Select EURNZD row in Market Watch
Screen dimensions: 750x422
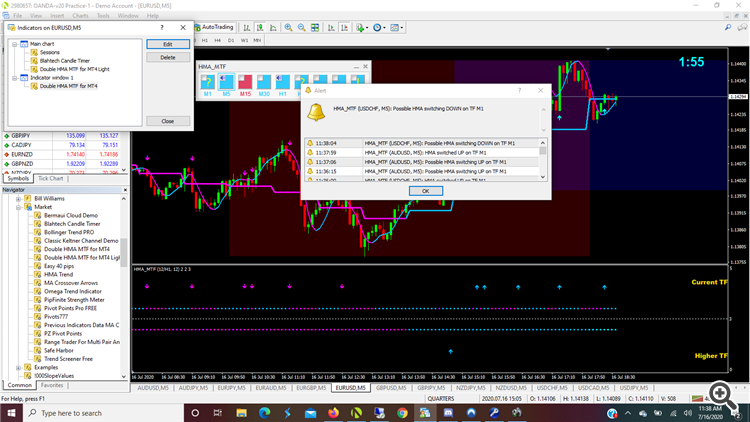click(x=62, y=155)
